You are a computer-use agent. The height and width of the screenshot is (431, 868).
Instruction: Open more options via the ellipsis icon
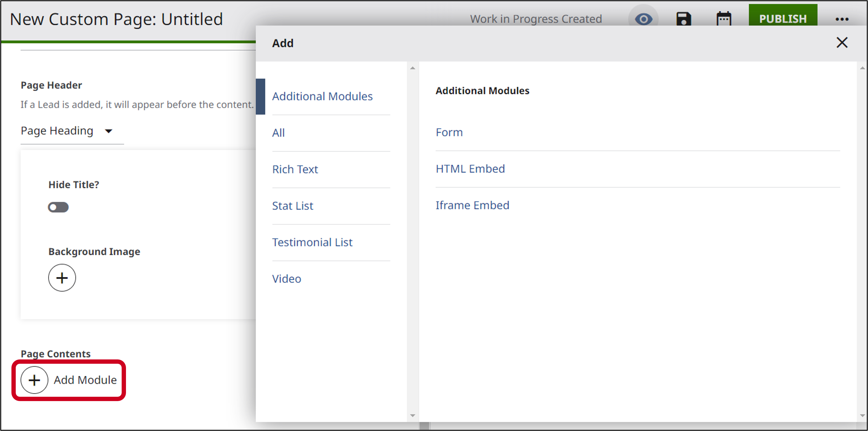pos(842,19)
